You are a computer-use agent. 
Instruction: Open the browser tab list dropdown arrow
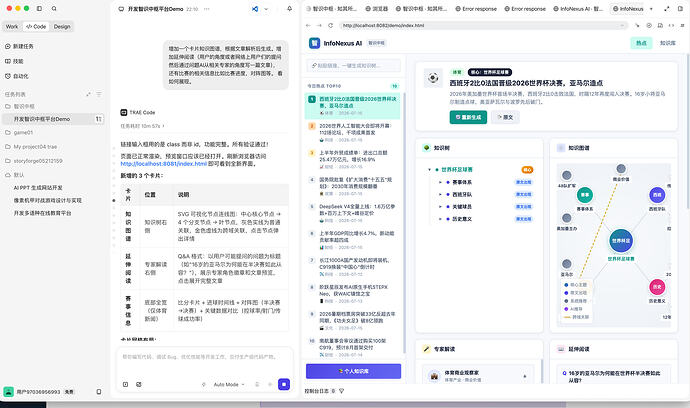coord(651,8)
